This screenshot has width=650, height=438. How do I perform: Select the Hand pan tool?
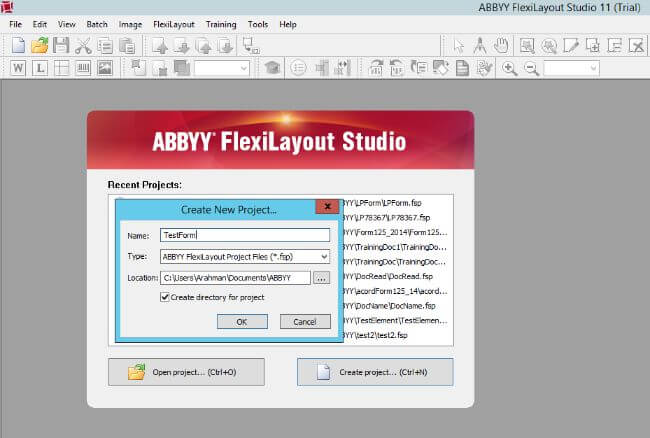click(x=501, y=46)
